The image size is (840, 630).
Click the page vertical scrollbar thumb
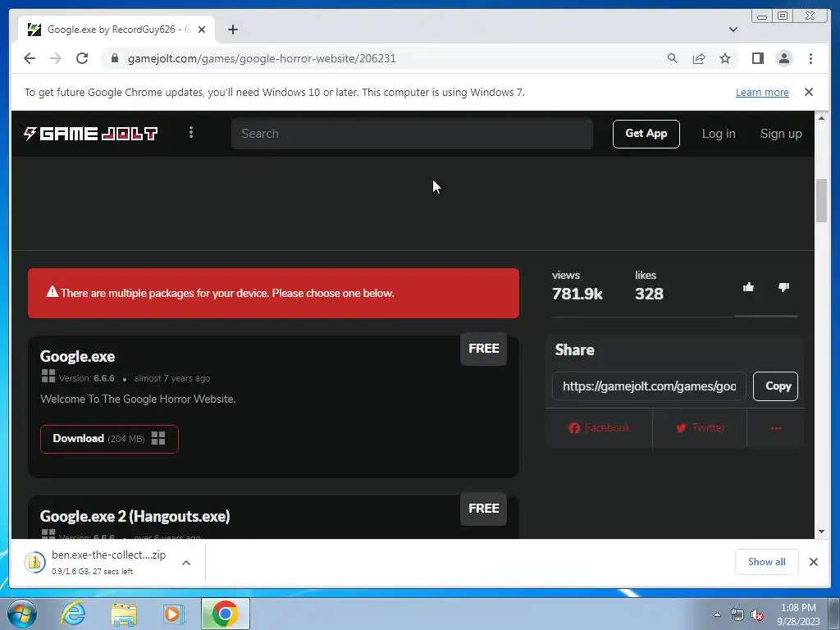(821, 200)
